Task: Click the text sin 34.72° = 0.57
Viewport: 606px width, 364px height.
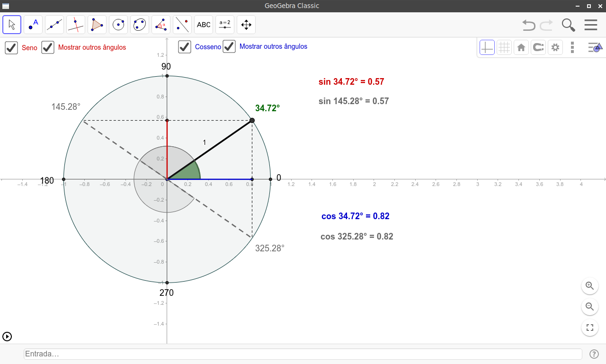Action: pos(351,82)
